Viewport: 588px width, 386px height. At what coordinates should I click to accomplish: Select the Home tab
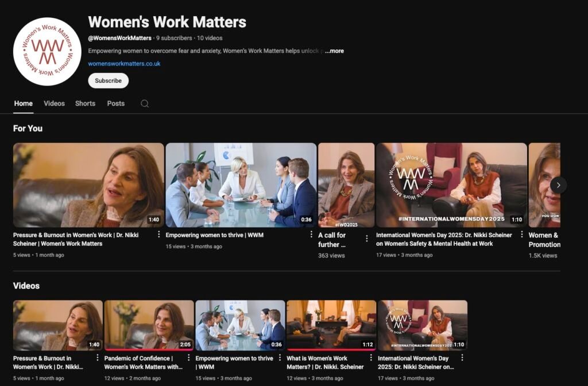(23, 103)
